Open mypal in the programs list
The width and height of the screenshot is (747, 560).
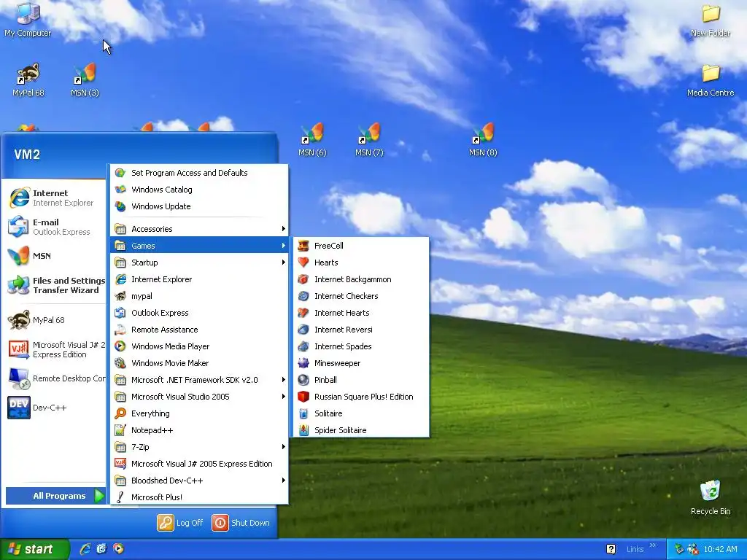199,296
